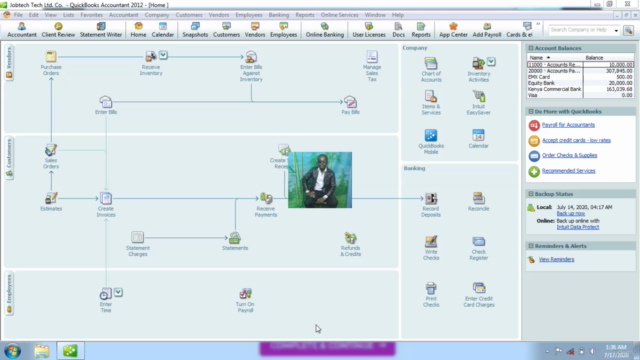
Task: Open File Explorer from taskbar
Action: click(41, 351)
